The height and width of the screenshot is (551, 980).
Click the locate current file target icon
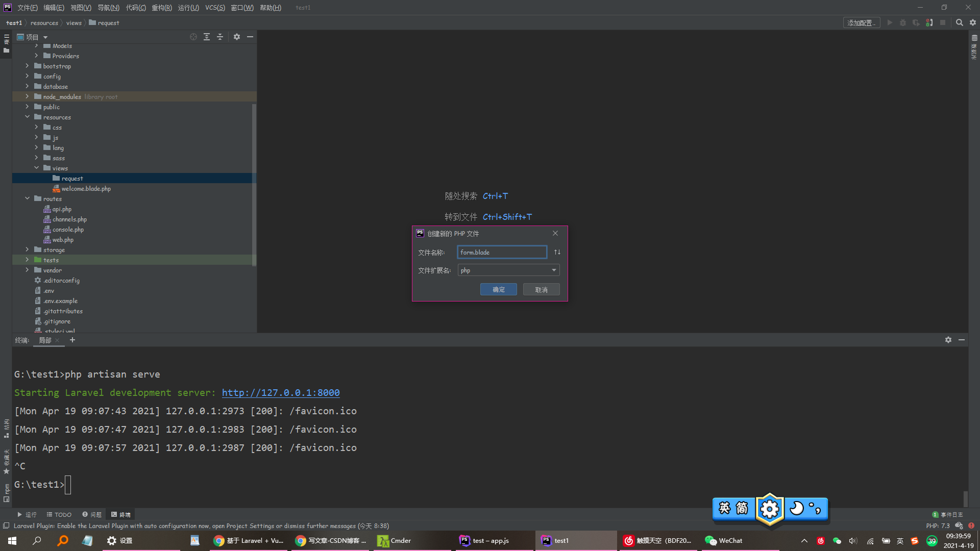[193, 37]
